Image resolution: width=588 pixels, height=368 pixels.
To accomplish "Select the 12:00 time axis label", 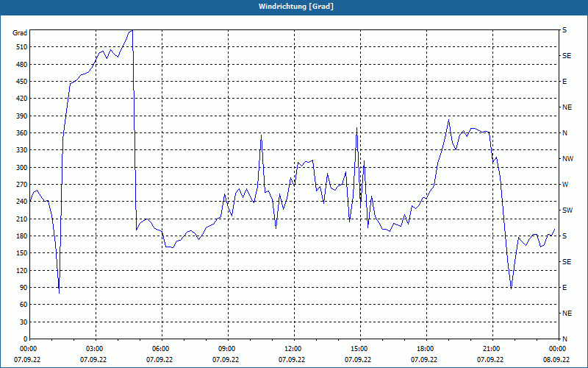I will 292,348.
